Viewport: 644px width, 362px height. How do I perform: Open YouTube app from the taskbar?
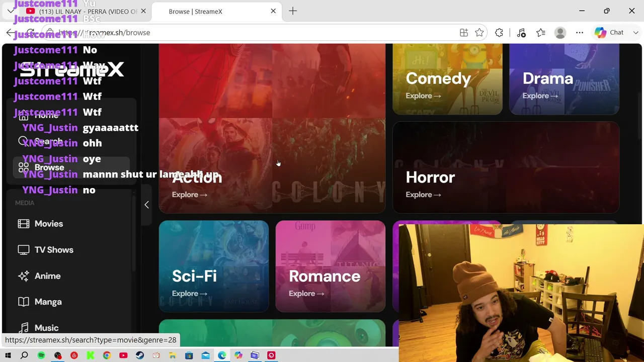[x=123, y=356]
